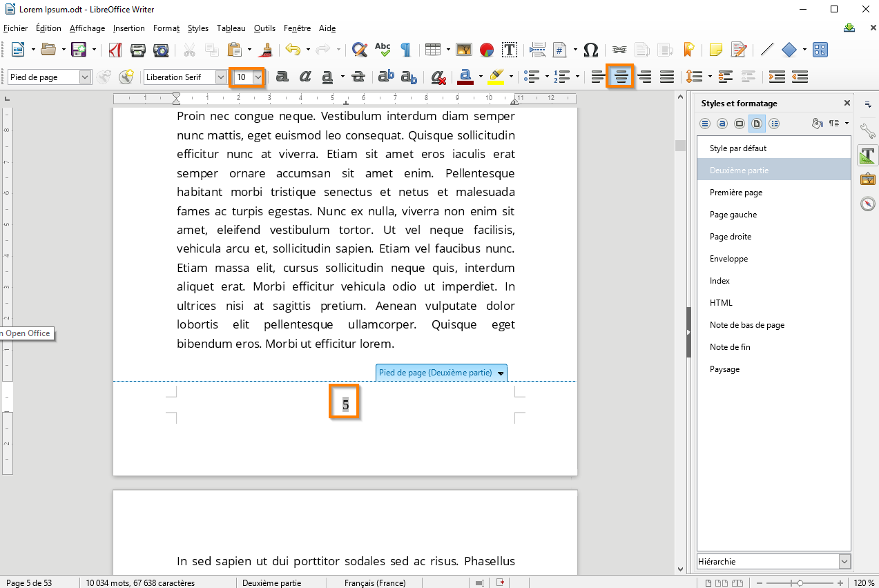Toggle center horizontal alignment

[621, 77]
